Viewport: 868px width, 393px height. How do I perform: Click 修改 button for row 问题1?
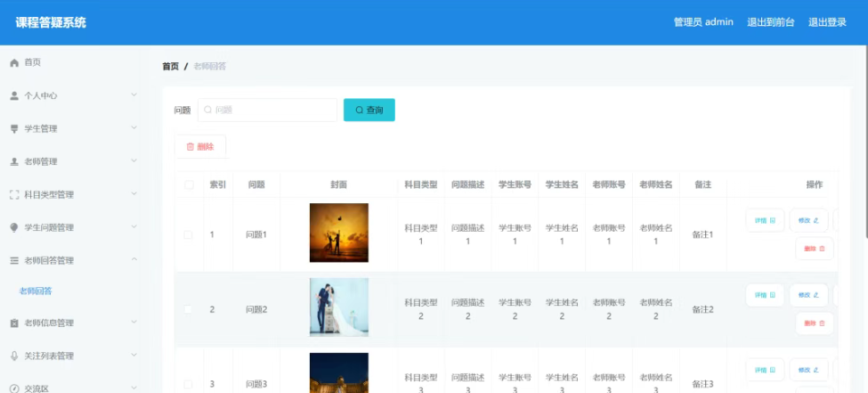808,220
